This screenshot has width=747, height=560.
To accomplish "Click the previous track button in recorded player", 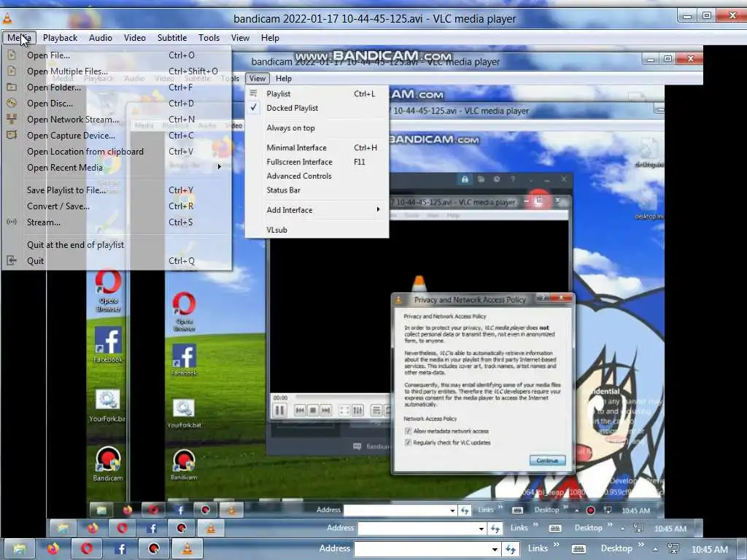I will [x=300, y=410].
